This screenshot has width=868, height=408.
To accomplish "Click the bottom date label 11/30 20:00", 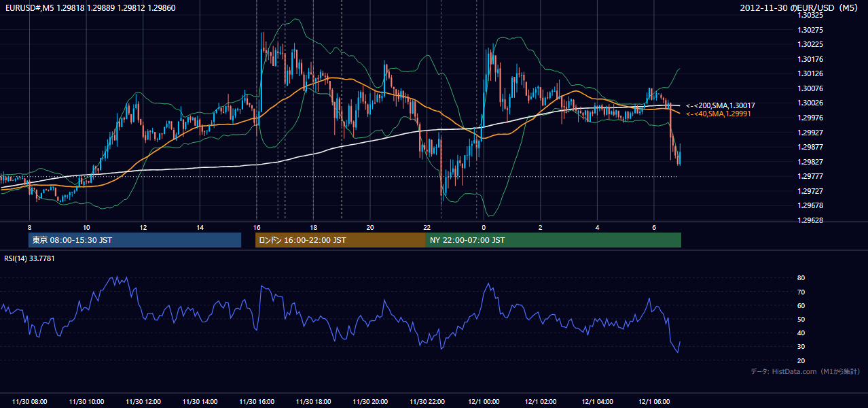I will (370, 402).
